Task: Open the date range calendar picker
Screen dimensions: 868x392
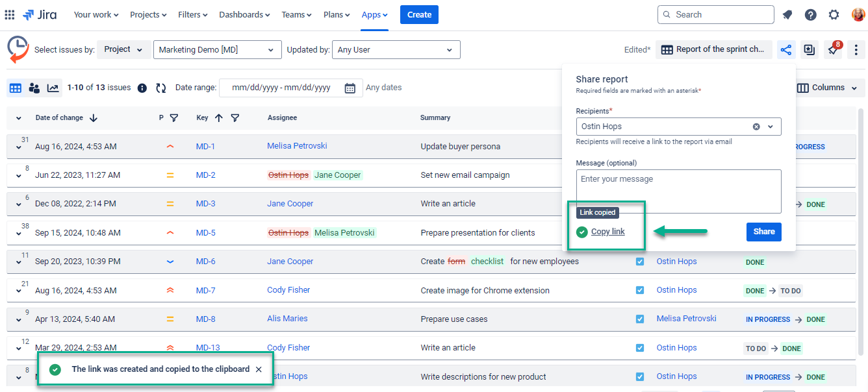Action: click(350, 88)
